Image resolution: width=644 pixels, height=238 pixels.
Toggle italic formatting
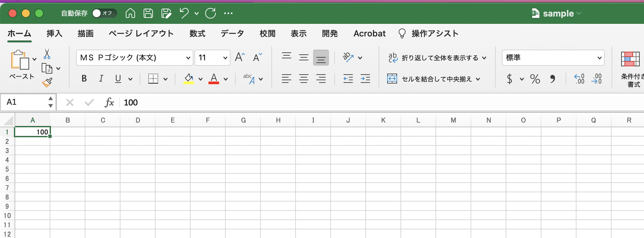pyautogui.click(x=101, y=79)
